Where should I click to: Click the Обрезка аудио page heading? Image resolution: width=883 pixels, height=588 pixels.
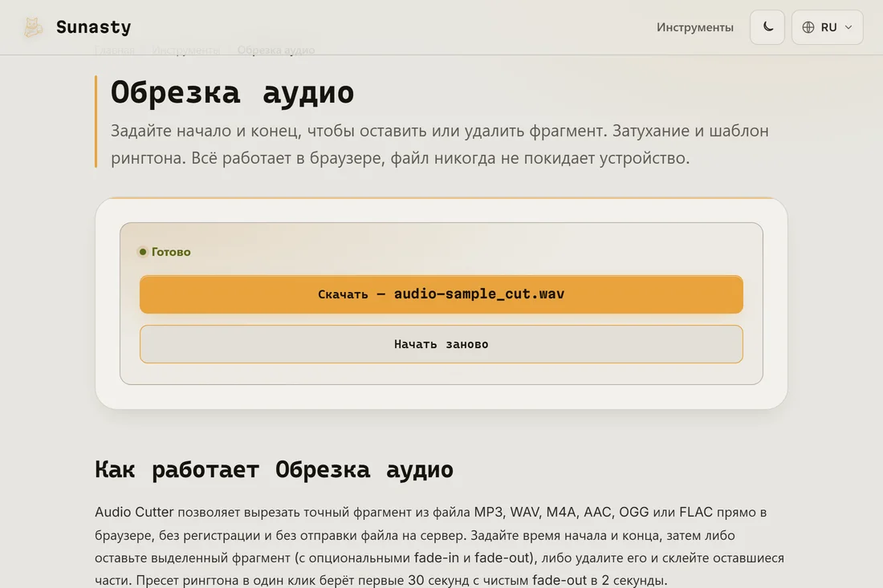[x=232, y=91]
